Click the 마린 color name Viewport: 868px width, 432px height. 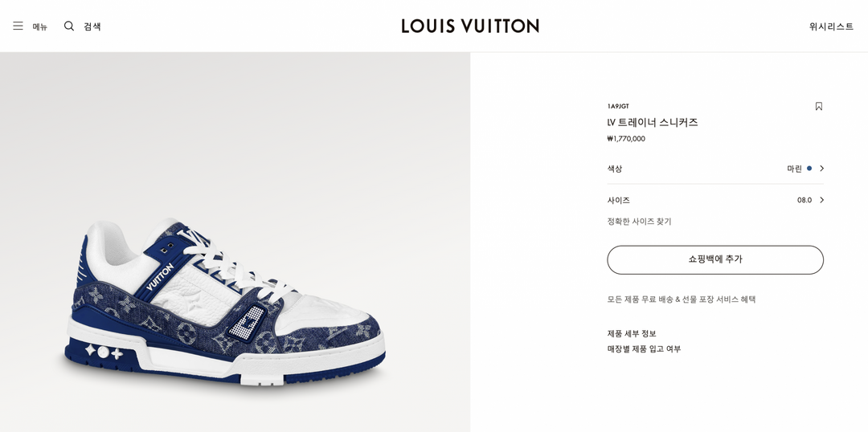coord(794,169)
